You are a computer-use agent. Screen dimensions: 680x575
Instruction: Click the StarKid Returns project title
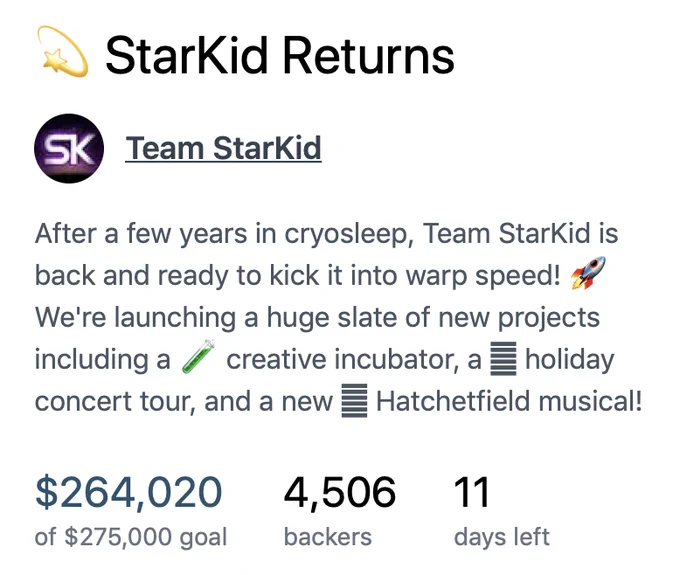coord(280,56)
